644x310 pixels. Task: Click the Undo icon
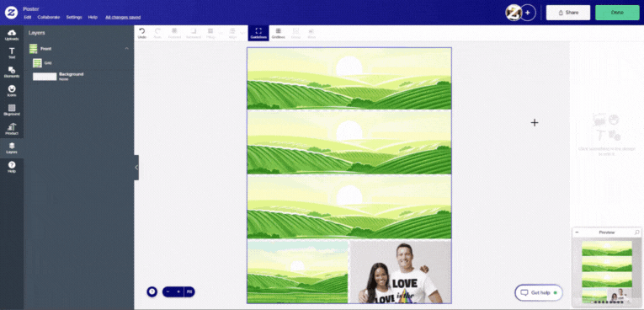click(142, 34)
